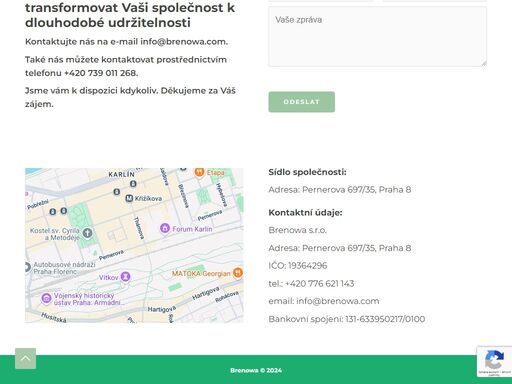Click the ODESLAT submit button

pyautogui.click(x=302, y=102)
